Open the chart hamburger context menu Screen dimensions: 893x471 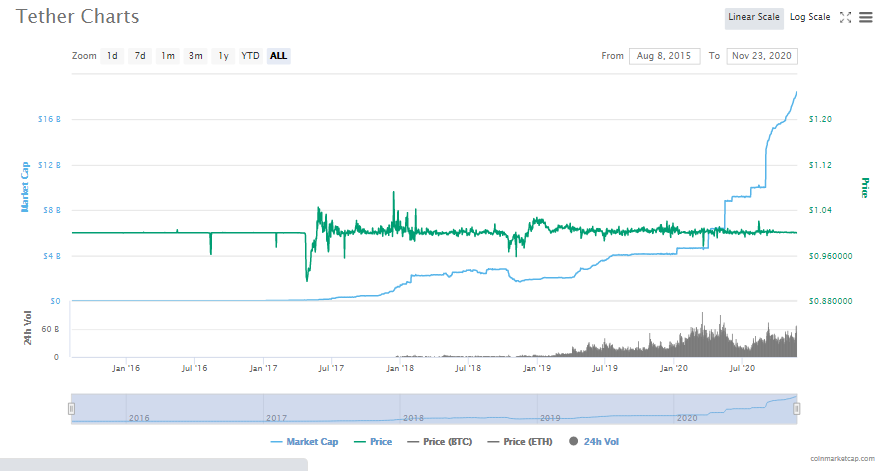point(866,18)
